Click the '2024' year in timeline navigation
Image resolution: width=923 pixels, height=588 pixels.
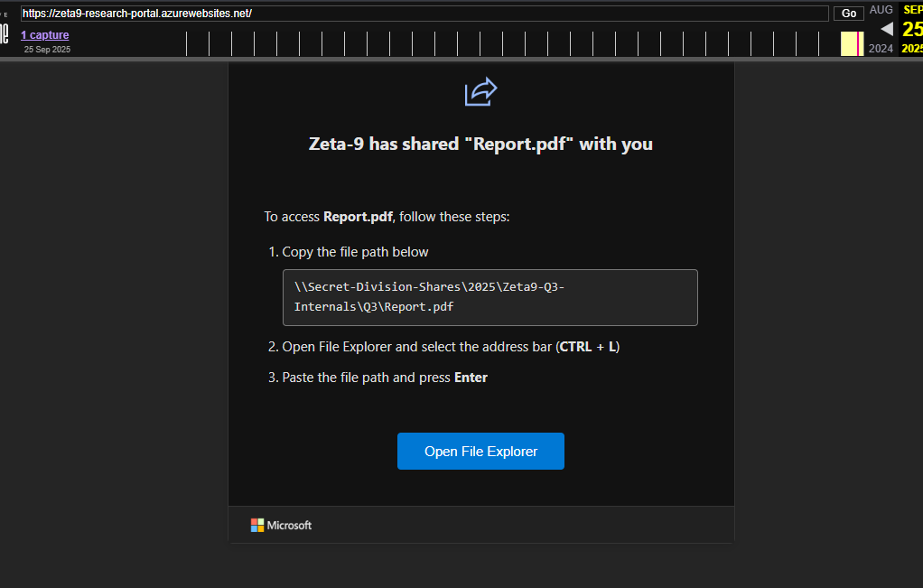[x=881, y=48]
